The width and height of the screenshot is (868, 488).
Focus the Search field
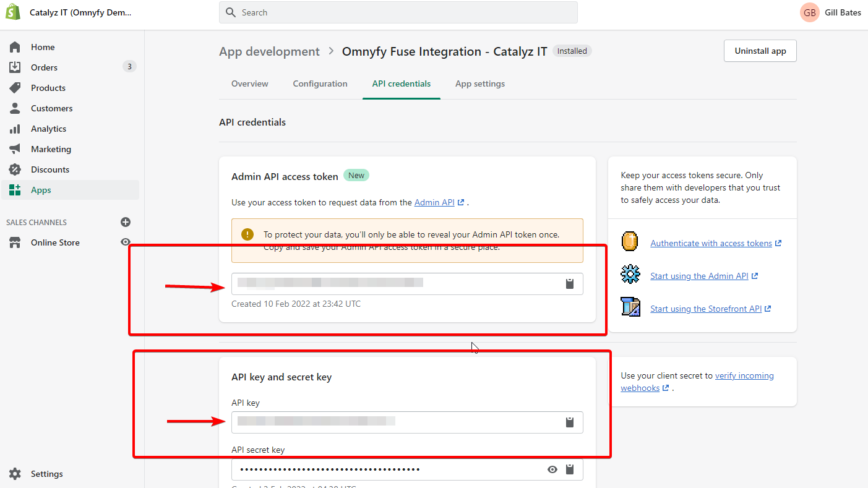click(x=398, y=12)
